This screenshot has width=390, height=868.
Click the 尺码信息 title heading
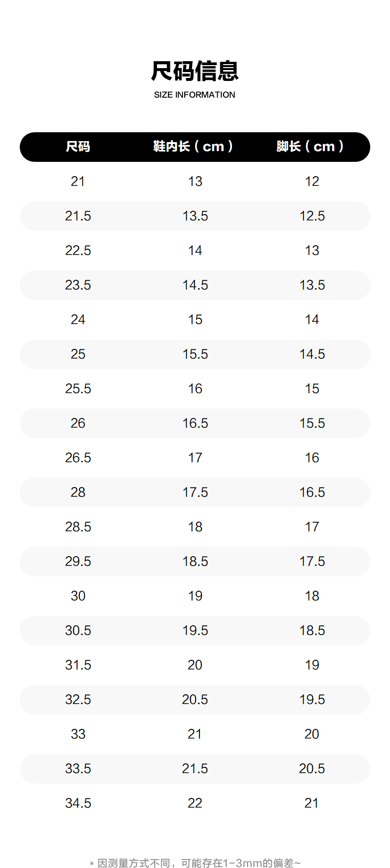[x=195, y=71]
